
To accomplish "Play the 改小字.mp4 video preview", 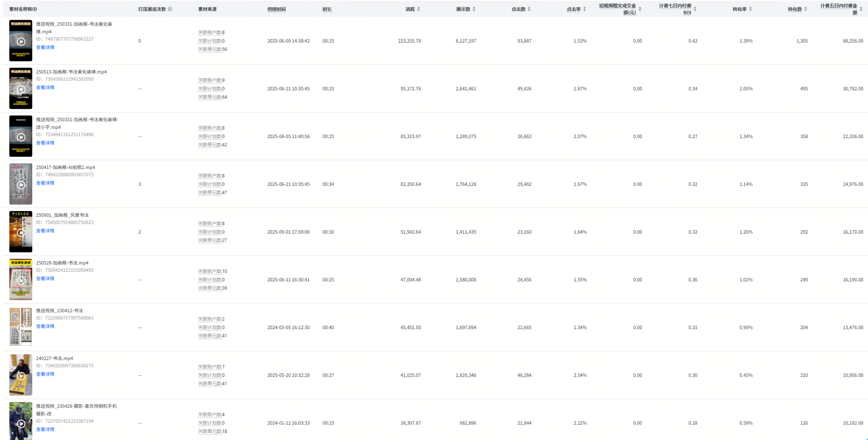I will point(21,136).
